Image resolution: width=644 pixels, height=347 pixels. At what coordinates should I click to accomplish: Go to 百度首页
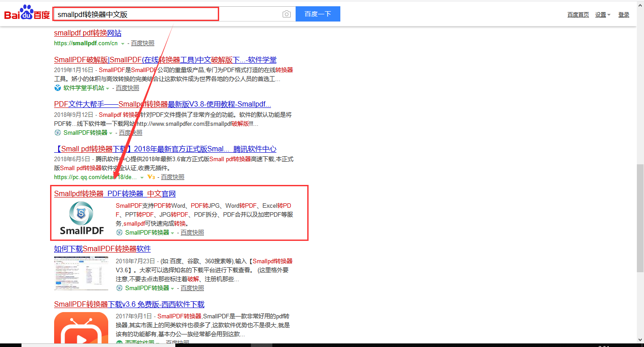point(578,15)
